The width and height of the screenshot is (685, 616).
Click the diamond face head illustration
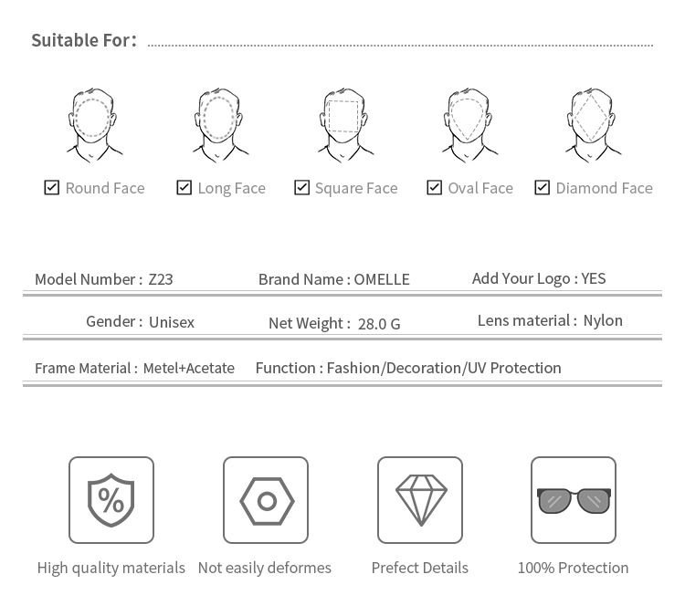click(592, 124)
